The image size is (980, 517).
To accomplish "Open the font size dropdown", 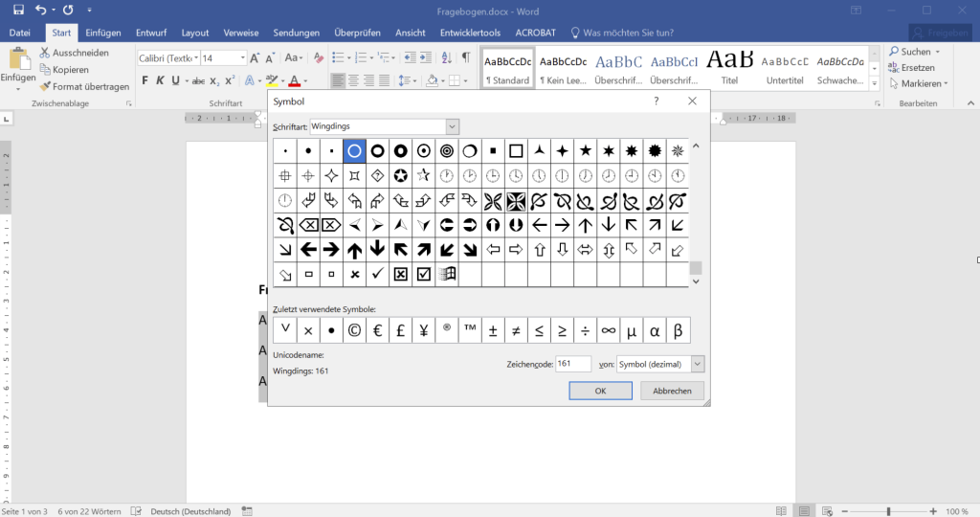I will tap(242, 58).
